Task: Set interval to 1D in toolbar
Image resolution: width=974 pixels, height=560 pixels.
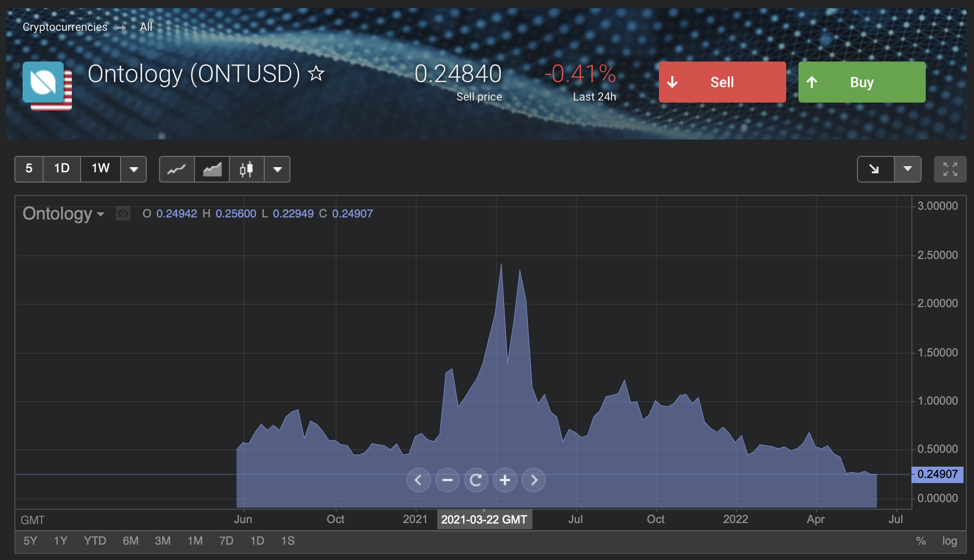Action: (62, 169)
